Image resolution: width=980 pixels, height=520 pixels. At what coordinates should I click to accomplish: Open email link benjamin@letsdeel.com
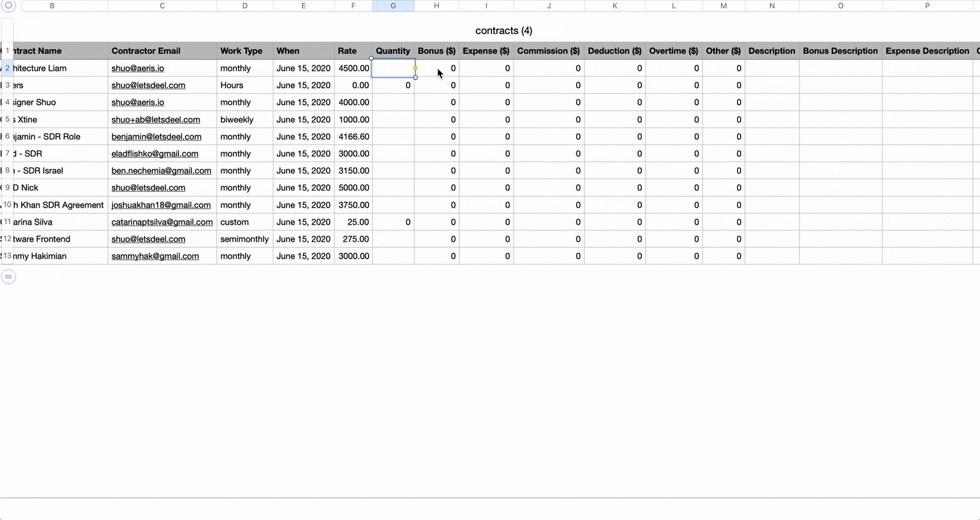tap(157, 137)
